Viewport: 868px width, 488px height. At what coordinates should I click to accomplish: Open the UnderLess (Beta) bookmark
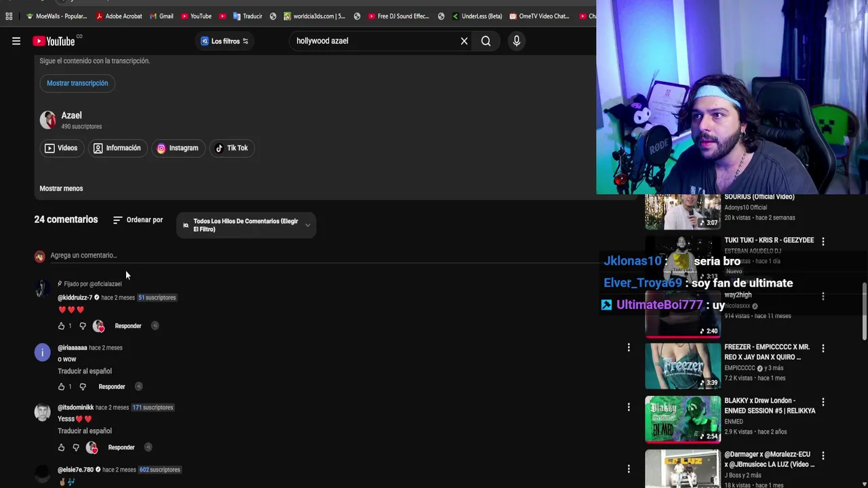pyautogui.click(x=477, y=16)
